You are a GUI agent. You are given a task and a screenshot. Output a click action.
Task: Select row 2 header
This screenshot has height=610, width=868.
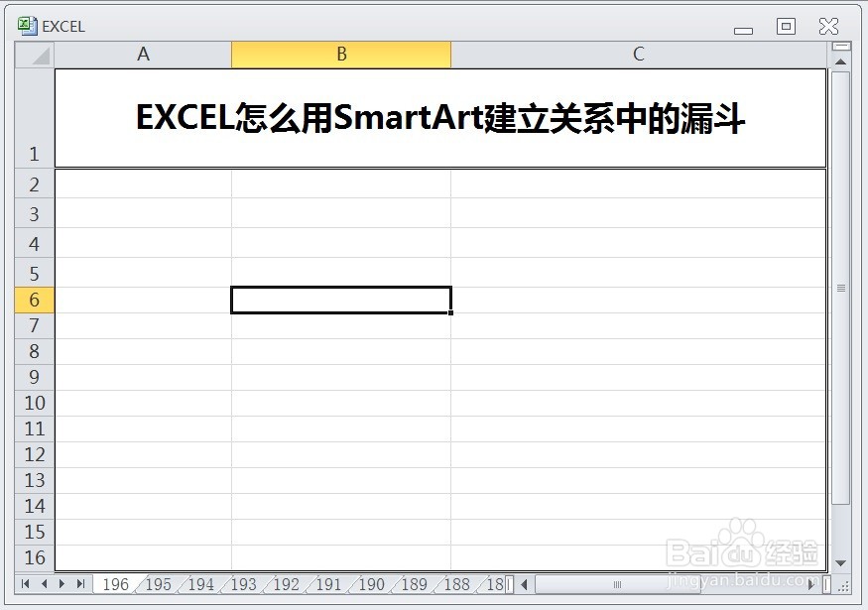(35, 183)
